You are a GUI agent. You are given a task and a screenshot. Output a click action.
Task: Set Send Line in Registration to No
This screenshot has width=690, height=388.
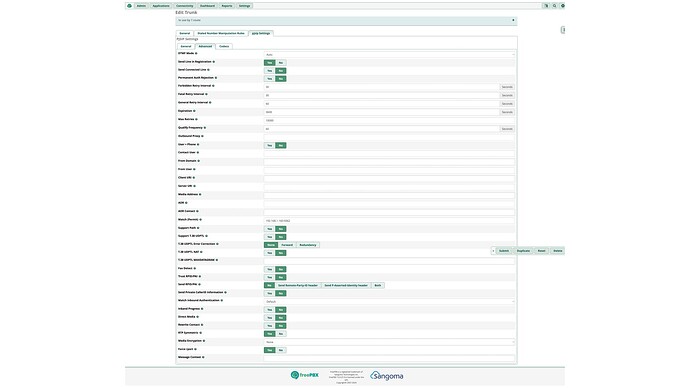281,62
